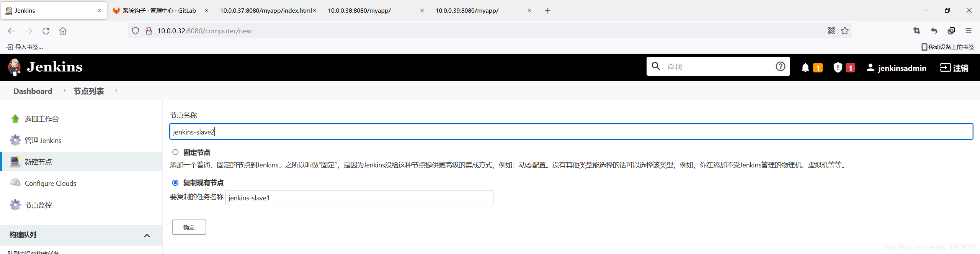
Task: Open the jenkinsadmin user link
Action: [x=902, y=68]
